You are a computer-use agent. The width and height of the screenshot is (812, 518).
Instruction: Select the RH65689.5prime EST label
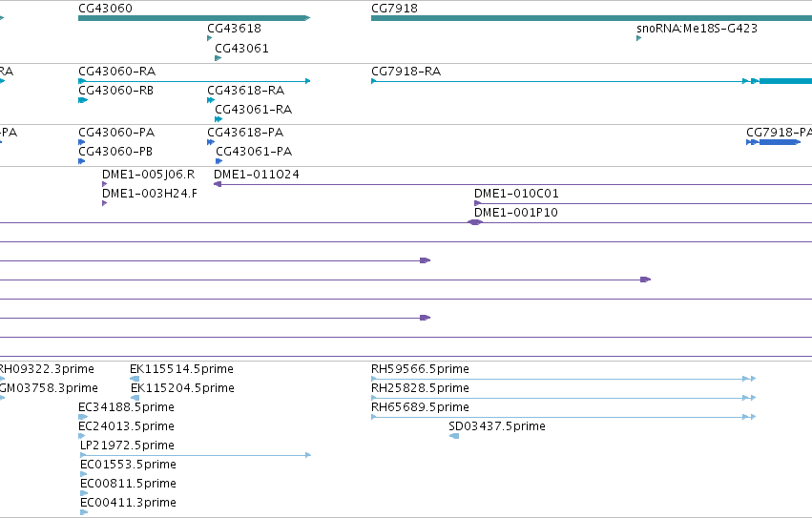(421, 407)
